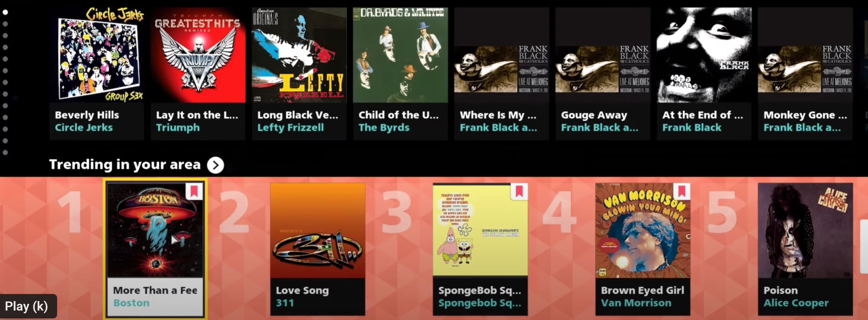Open Brown Eyed Girl song title
The height and width of the screenshot is (320, 868).
tap(642, 290)
